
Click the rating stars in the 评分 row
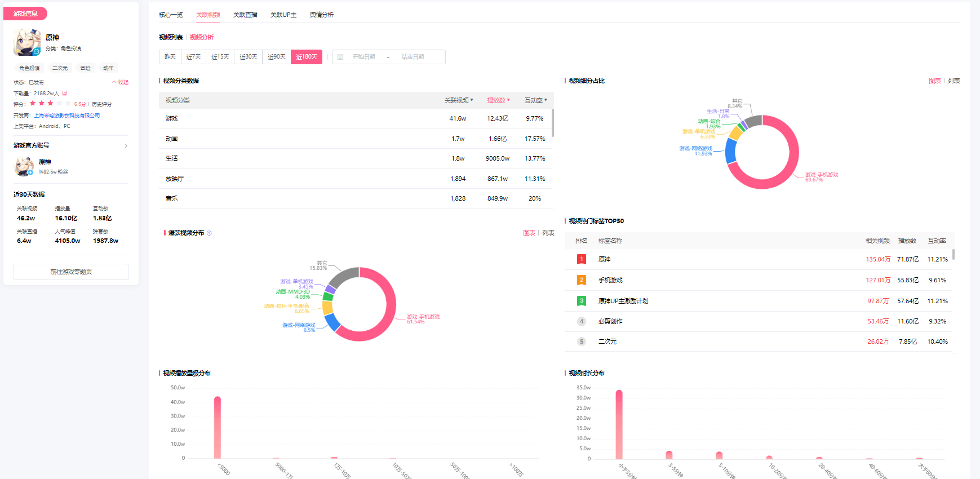click(x=50, y=104)
